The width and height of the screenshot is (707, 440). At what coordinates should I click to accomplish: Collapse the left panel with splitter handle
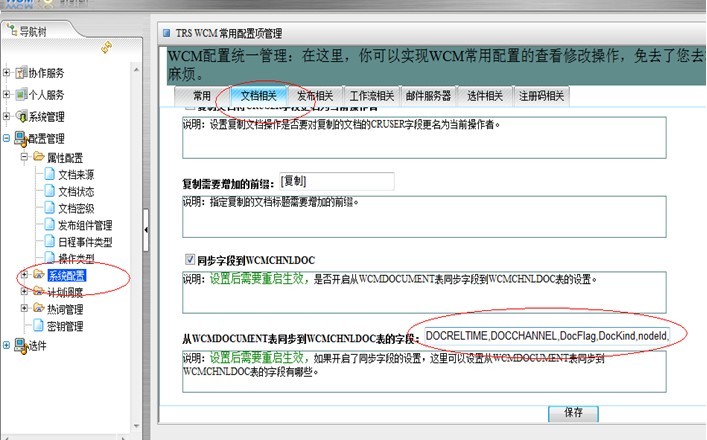click(x=146, y=230)
